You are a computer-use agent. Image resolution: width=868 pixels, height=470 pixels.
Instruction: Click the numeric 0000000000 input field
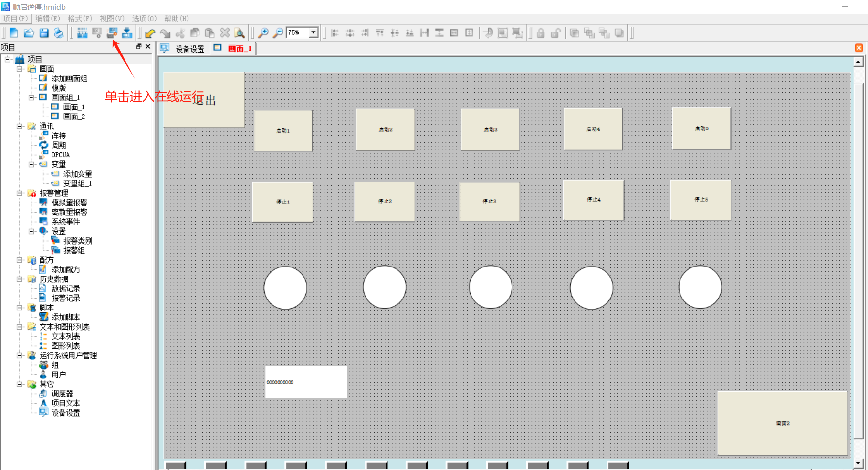pos(306,382)
